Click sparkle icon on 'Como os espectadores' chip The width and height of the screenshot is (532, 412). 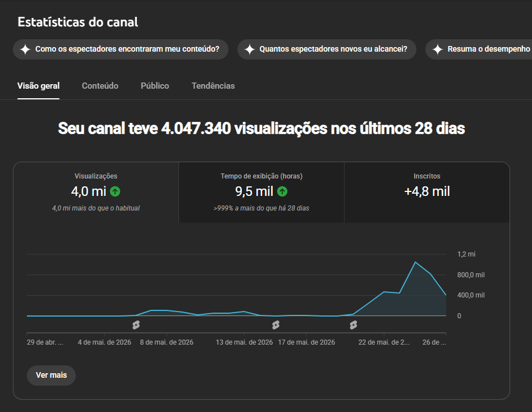25,49
